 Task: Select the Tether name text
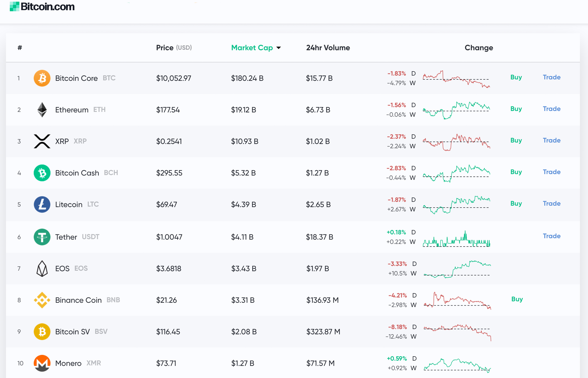66,237
